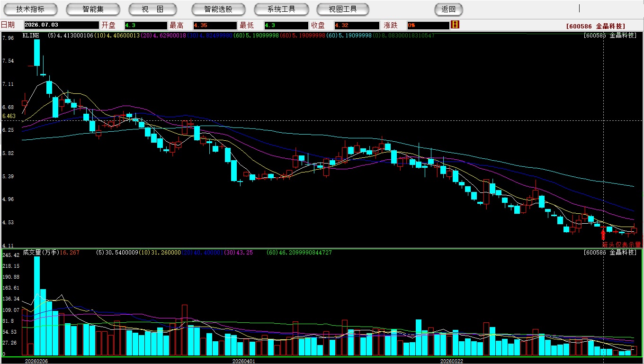Image resolution: width=644 pixels, height=364 pixels.
Task: Open the 智能选股 menu button
Action: [x=218, y=9]
